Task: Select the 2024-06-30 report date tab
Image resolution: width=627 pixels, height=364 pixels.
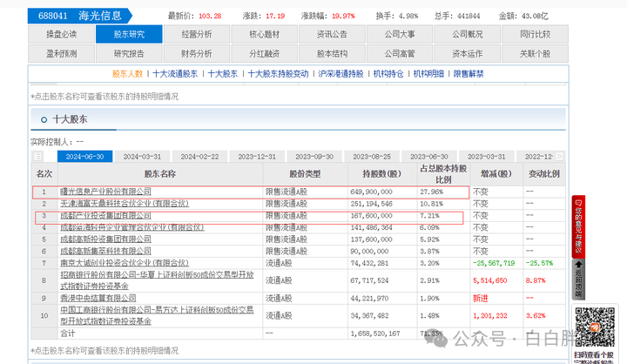Action: coord(84,157)
